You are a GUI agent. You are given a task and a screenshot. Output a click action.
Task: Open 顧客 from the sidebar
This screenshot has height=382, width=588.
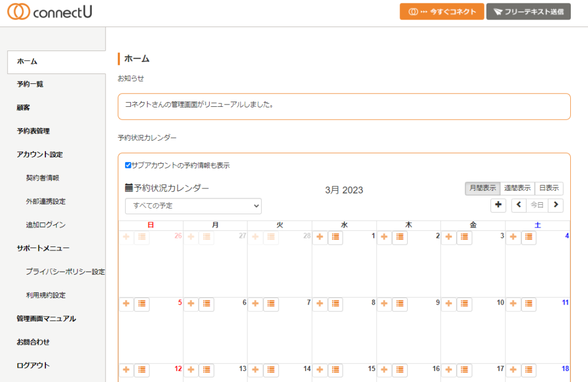24,107
